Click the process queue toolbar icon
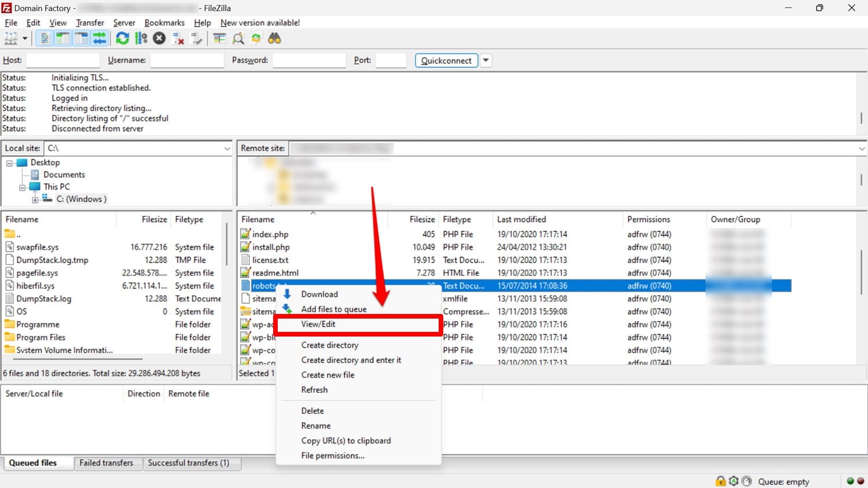This screenshot has width=868, height=488. pyautogui.click(x=141, y=39)
